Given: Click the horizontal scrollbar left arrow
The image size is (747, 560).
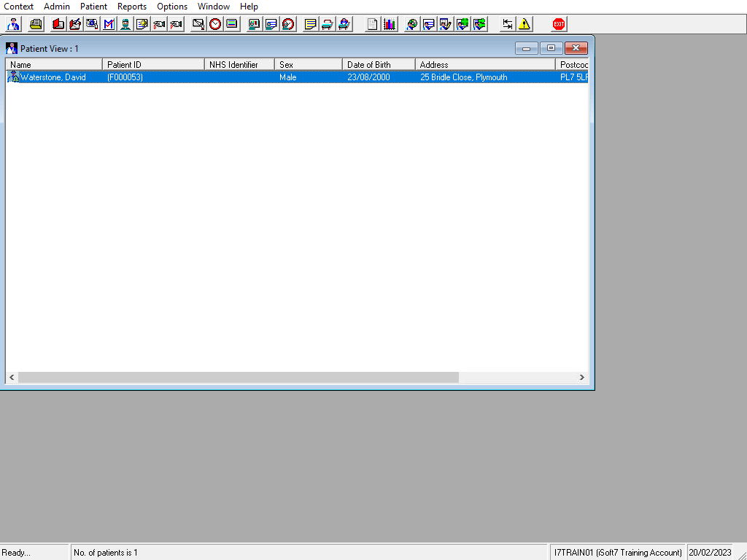Looking at the screenshot, I should pyautogui.click(x=12, y=377).
